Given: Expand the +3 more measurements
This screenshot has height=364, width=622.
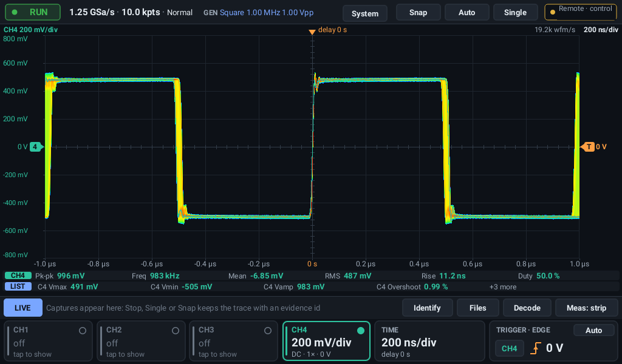Looking at the screenshot, I should [x=503, y=287].
